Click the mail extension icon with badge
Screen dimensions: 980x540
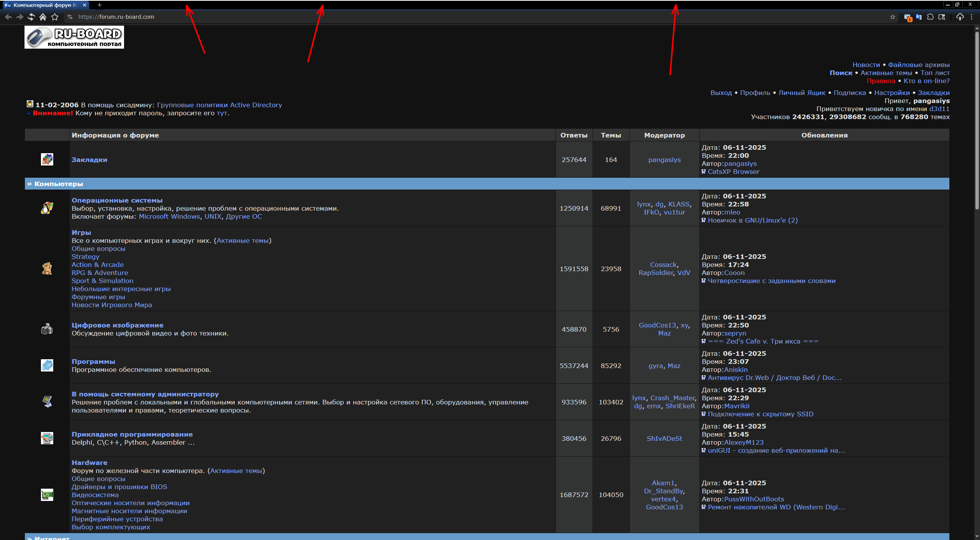tap(907, 17)
